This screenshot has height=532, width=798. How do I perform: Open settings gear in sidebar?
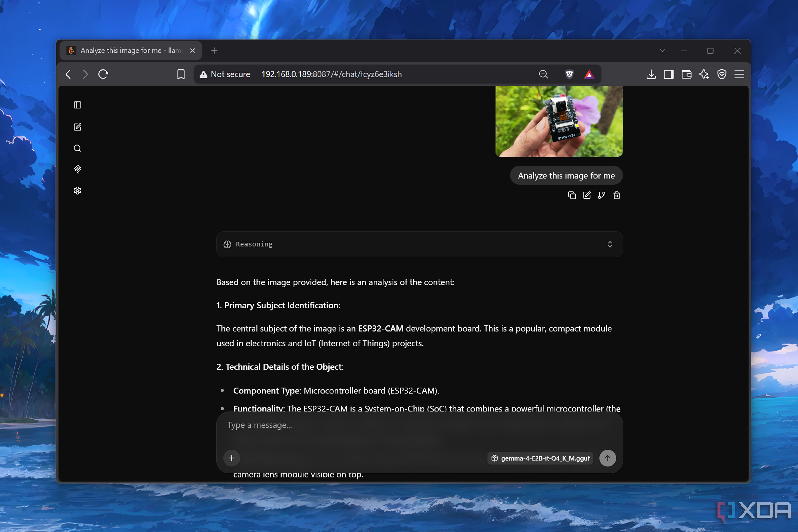pos(77,191)
